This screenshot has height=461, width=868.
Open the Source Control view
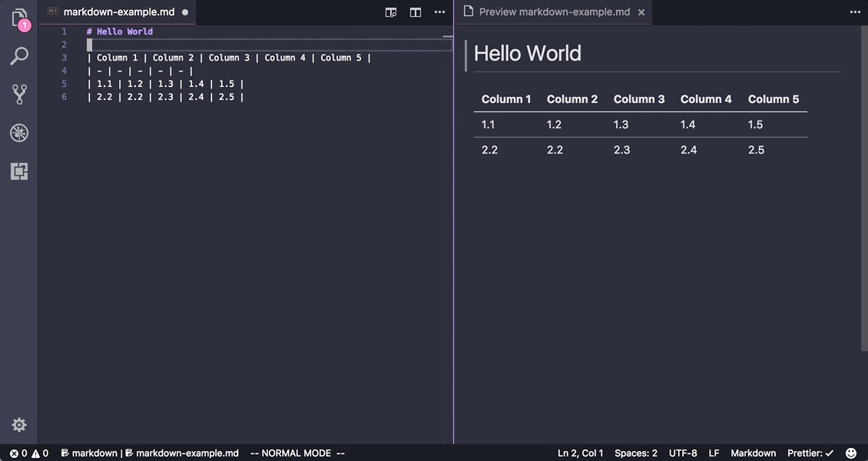point(19,94)
